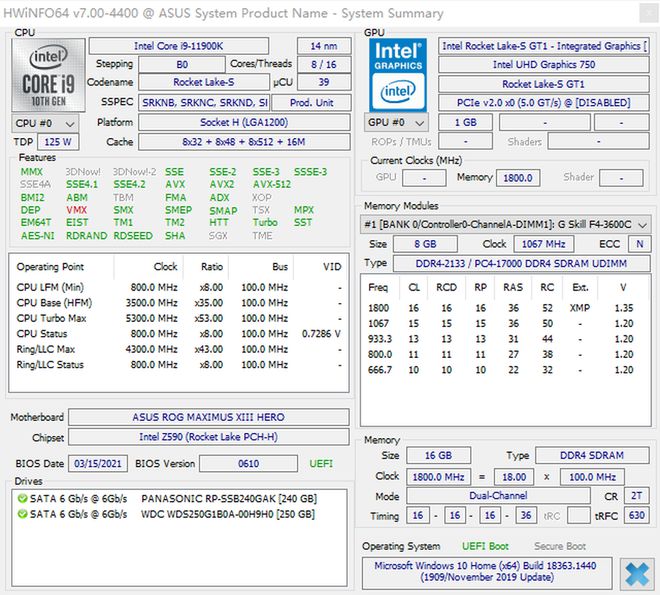Image resolution: width=660 pixels, height=595 pixels.
Task: Click the AES-NI feature label
Action: coord(37,236)
